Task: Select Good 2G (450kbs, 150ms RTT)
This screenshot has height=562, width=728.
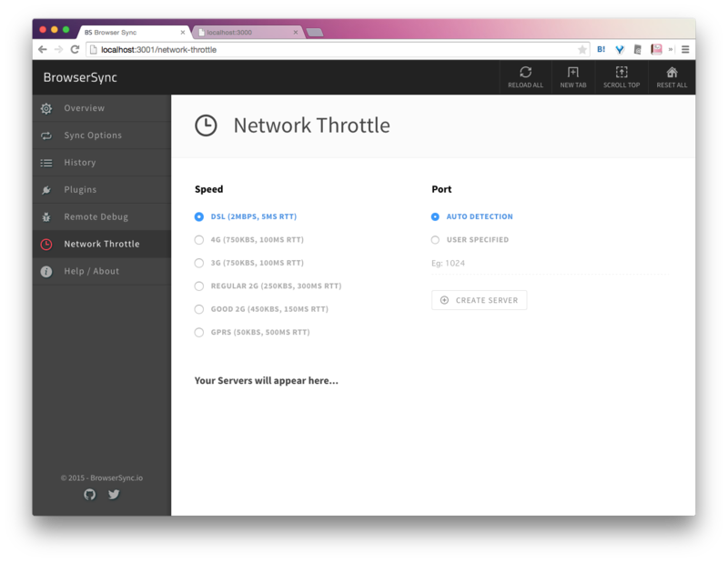Action: 261,309
